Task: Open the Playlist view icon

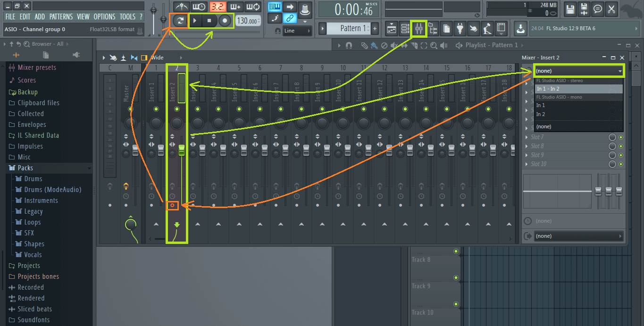Action: [392, 29]
